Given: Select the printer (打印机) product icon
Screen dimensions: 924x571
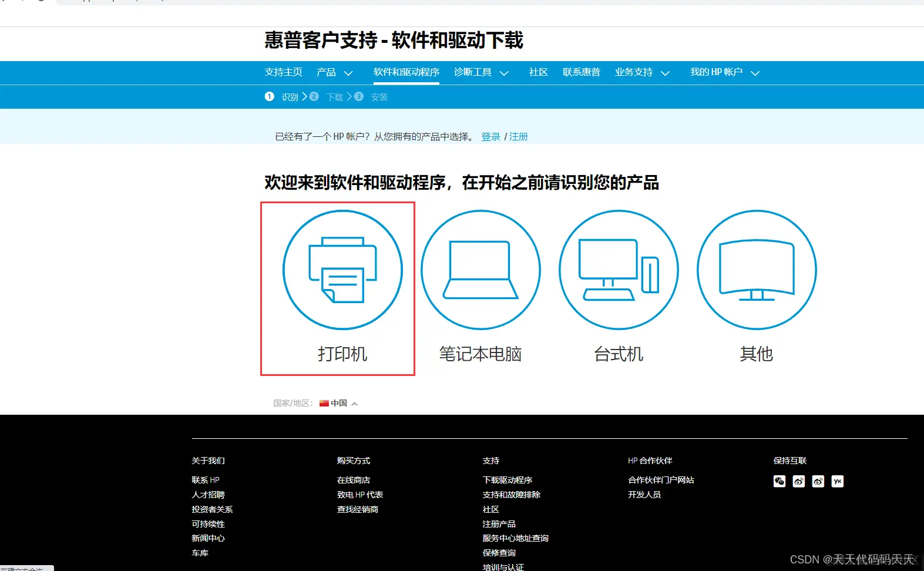Looking at the screenshot, I should click(342, 270).
